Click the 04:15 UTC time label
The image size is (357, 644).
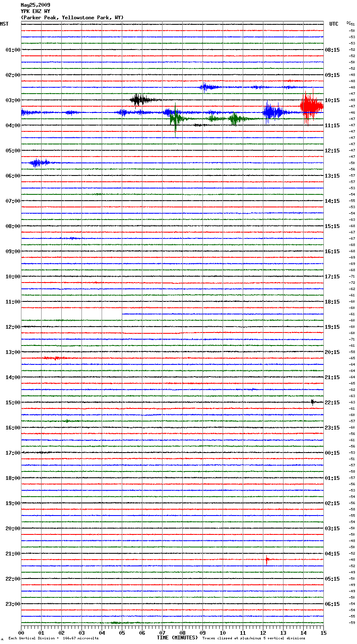(x=332, y=553)
